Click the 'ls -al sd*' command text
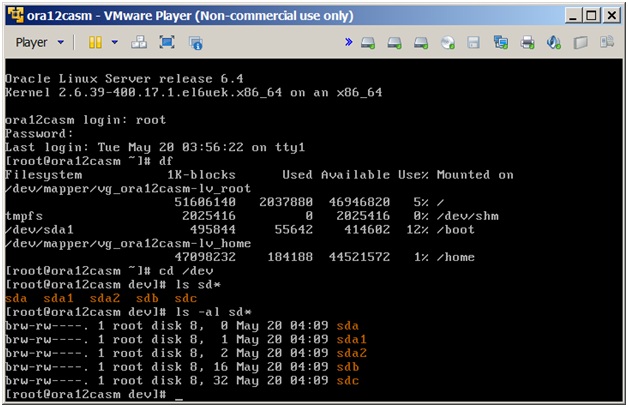628x407 pixels. tap(213, 312)
